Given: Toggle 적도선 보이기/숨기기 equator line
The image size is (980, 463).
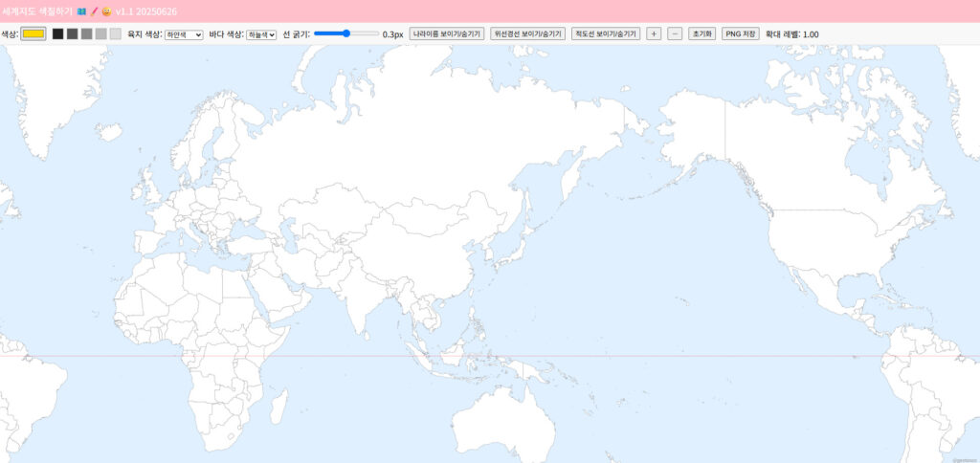Looking at the screenshot, I should point(606,33).
